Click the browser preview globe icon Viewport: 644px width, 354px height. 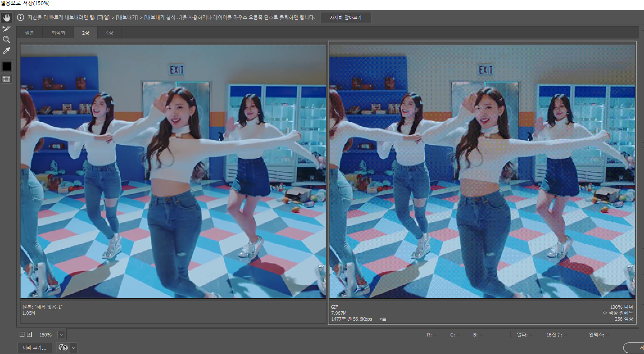pyautogui.click(x=63, y=348)
